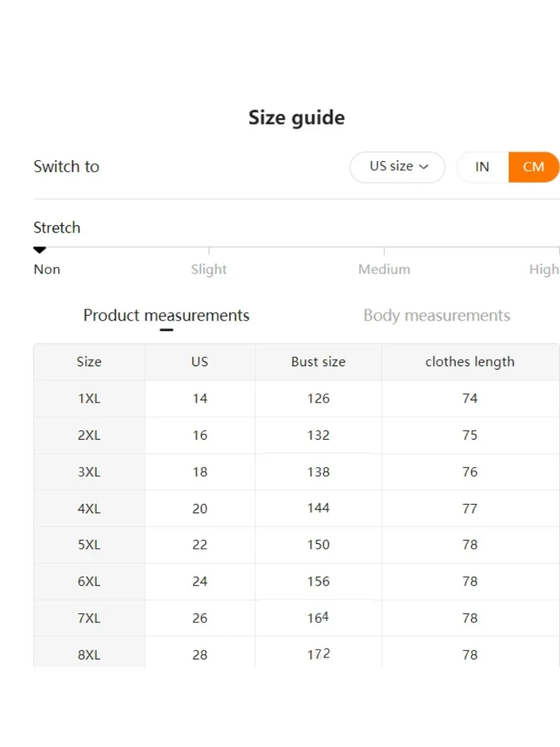Click the black Stretch marker at Non
560x747 pixels.
coord(39,250)
